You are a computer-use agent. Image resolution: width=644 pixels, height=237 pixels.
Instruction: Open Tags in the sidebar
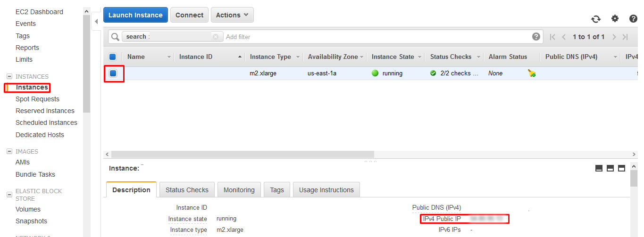[x=23, y=36]
